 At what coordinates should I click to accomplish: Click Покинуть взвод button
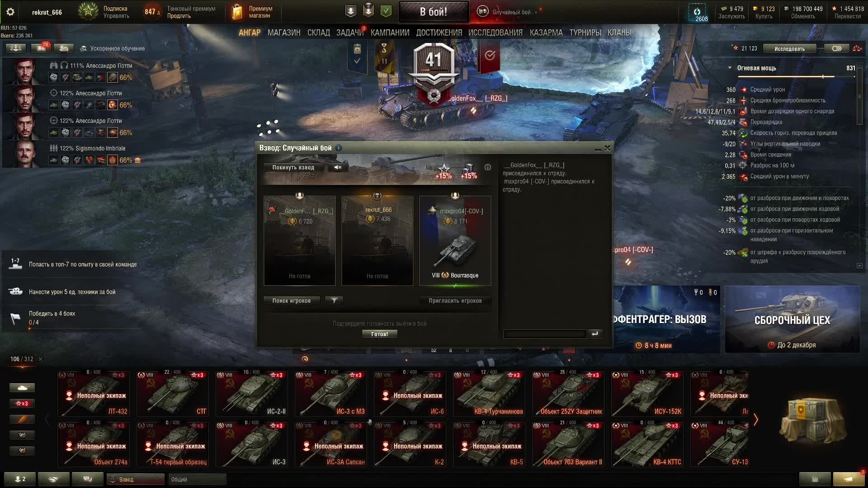[x=293, y=167]
